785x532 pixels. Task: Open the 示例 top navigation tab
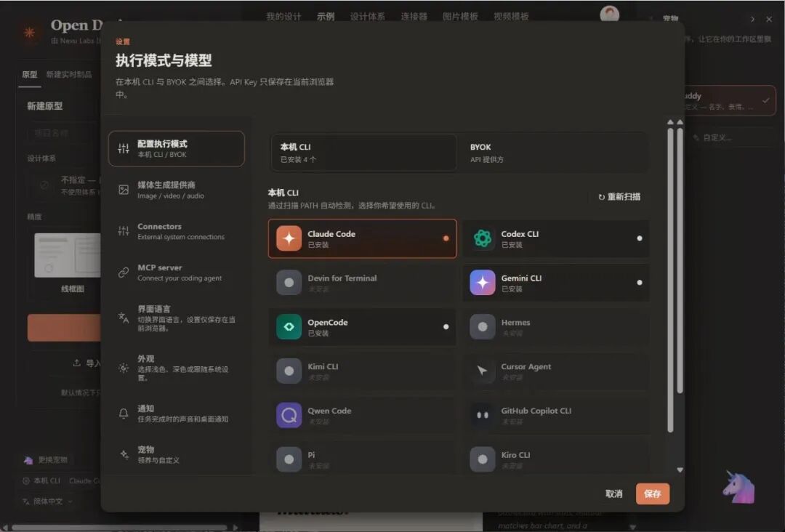(326, 17)
